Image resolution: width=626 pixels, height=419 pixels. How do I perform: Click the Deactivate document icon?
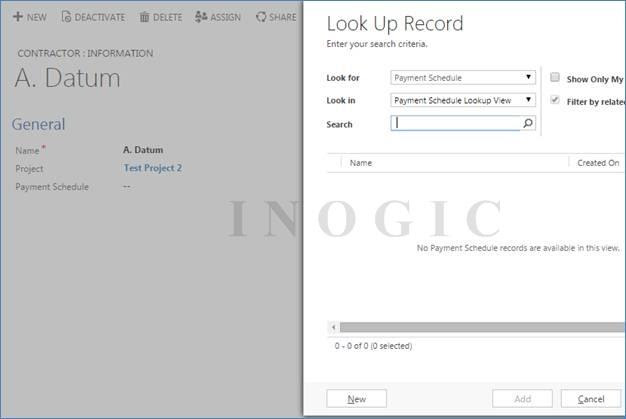click(66, 17)
